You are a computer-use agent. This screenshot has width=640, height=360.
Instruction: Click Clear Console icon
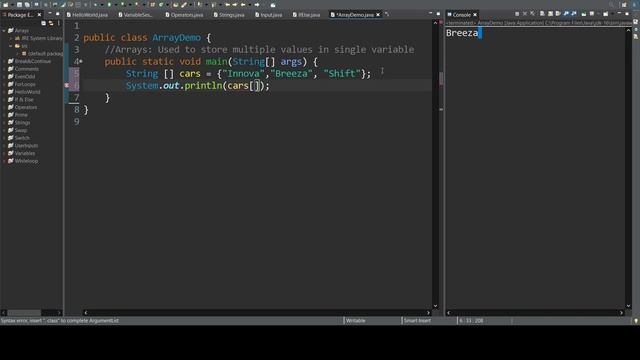pos(542,14)
